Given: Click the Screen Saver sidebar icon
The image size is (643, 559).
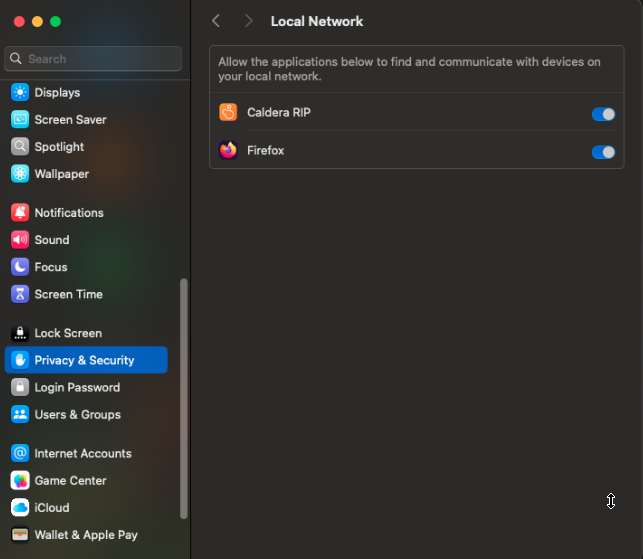Looking at the screenshot, I should point(20,119).
